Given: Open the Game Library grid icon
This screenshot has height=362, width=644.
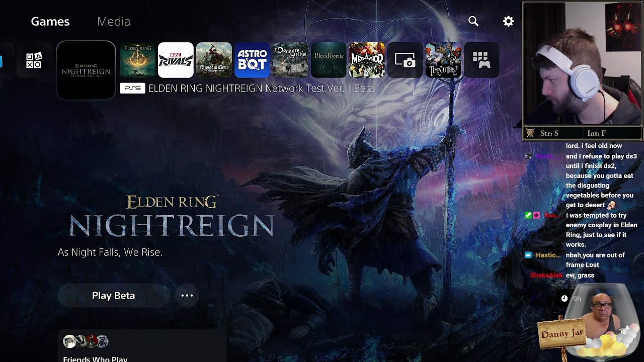Looking at the screenshot, I should pos(481,60).
